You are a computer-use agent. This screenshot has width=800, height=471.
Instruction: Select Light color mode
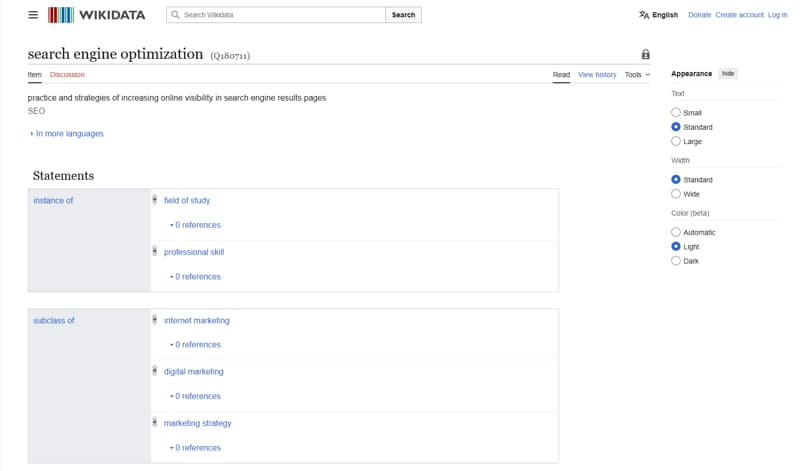coord(676,246)
